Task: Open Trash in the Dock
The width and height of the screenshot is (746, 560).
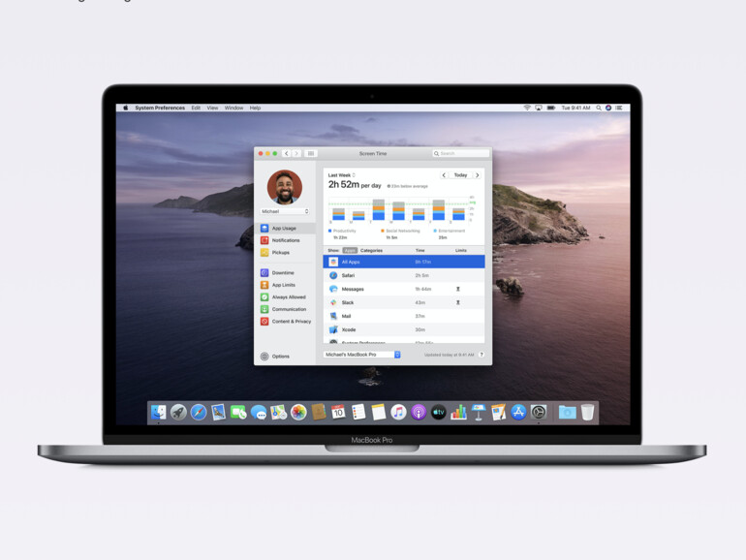Action: tap(587, 412)
